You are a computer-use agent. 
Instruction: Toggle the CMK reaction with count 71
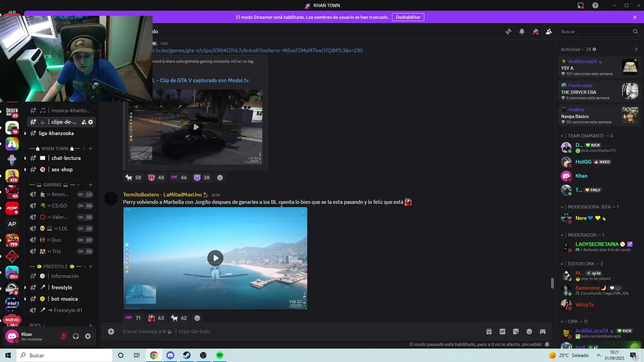point(133,318)
